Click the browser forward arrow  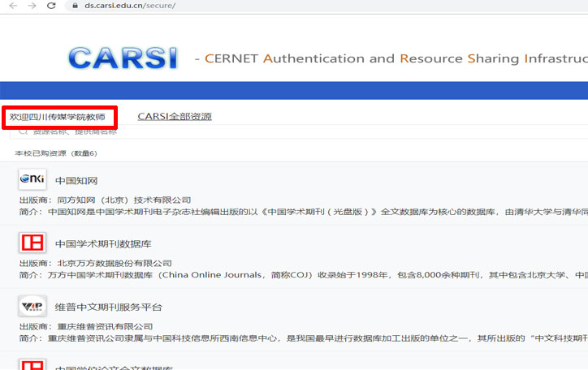pyautogui.click(x=32, y=6)
